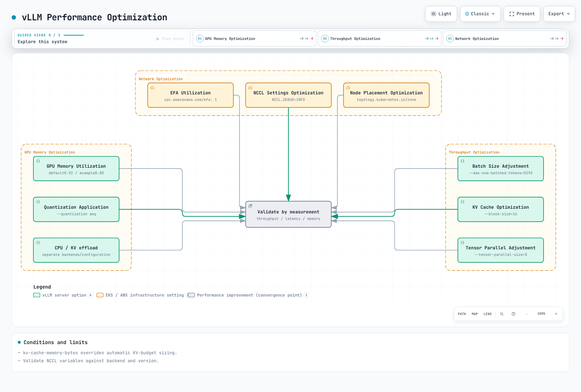
Task: Click the Explore this system text
Action: (42, 42)
